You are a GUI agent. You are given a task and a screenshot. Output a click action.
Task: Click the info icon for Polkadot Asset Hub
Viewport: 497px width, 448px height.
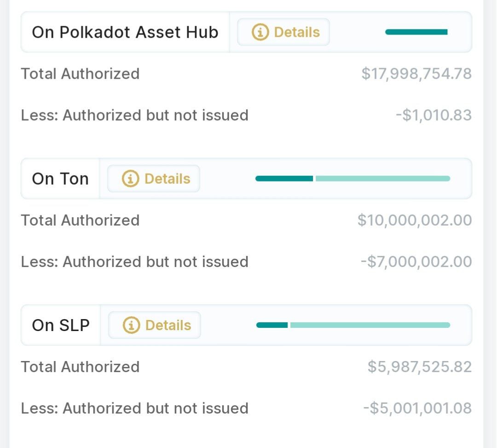pyautogui.click(x=260, y=32)
